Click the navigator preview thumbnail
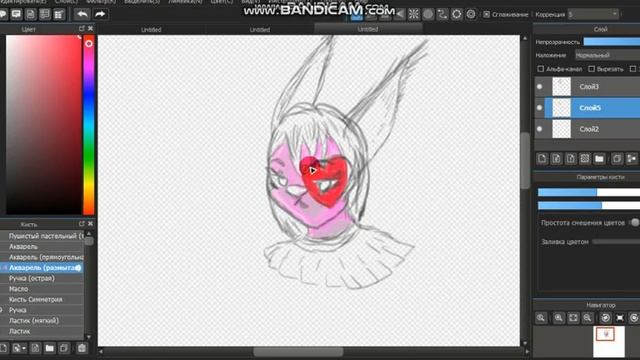640x360 pixels. coord(609,341)
